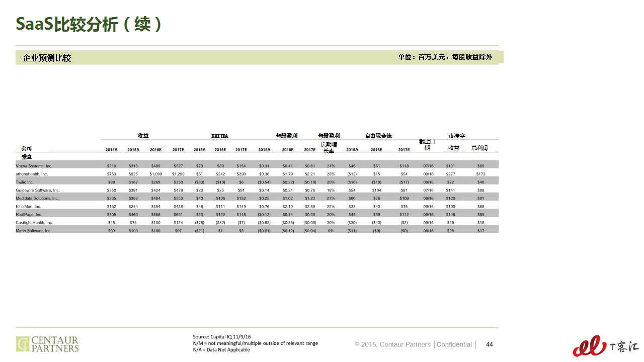This screenshot has height=362, width=644.
Task: Select Ellie Mae's EPS value "$2.50"
Action: [x=310, y=206]
